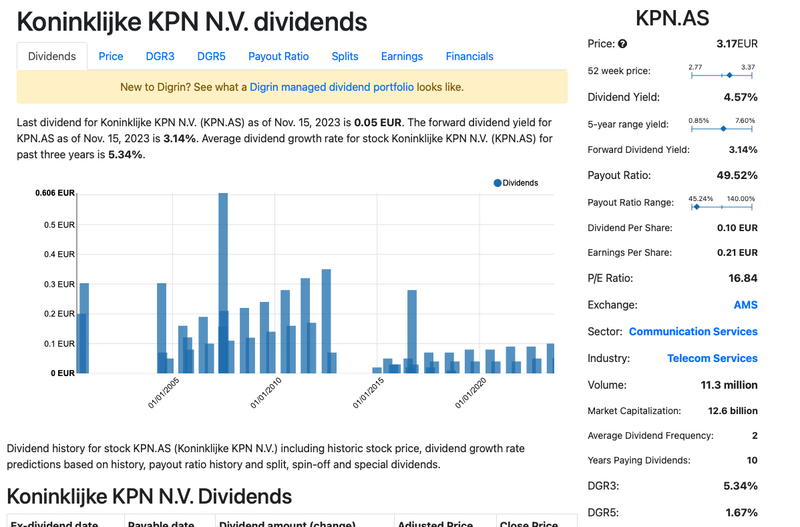Screen dimensions: 800x527
Task: Click the 01/01/2015 axis label
Action: [x=369, y=393]
